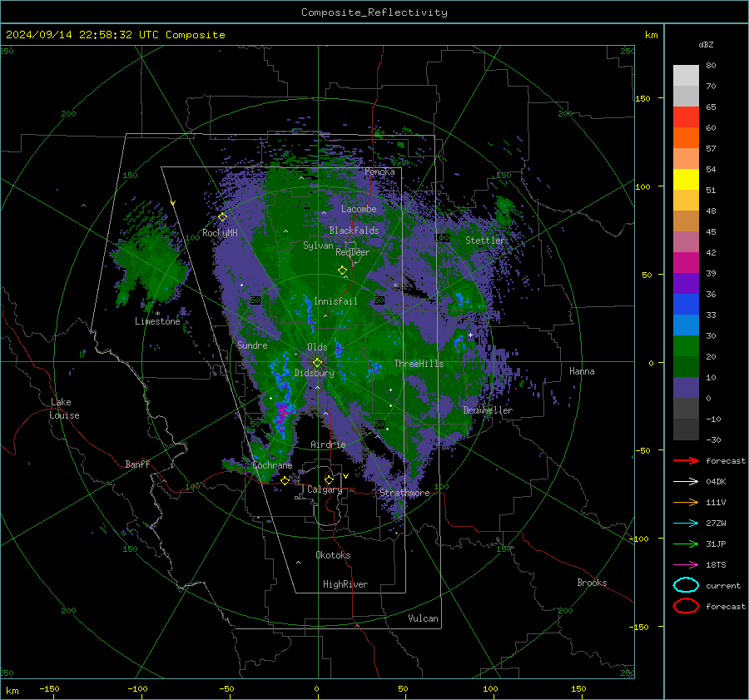Click the Hanna city label
749x700 pixels.
pos(582,371)
